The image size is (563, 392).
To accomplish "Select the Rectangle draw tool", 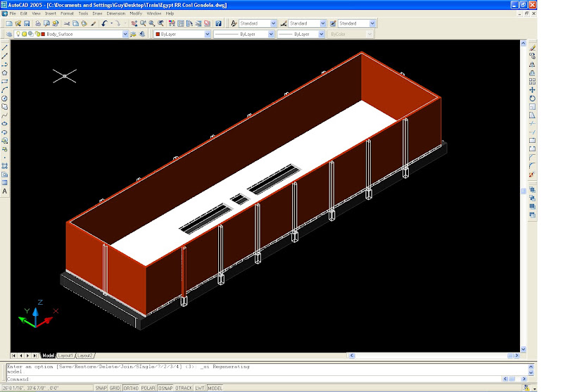I will click(5, 82).
